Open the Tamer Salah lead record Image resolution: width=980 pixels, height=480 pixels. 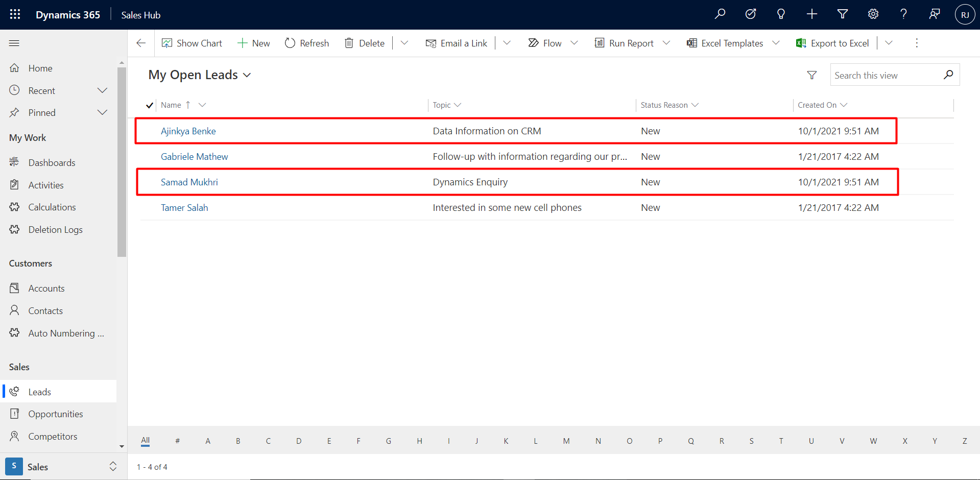pyautogui.click(x=184, y=208)
